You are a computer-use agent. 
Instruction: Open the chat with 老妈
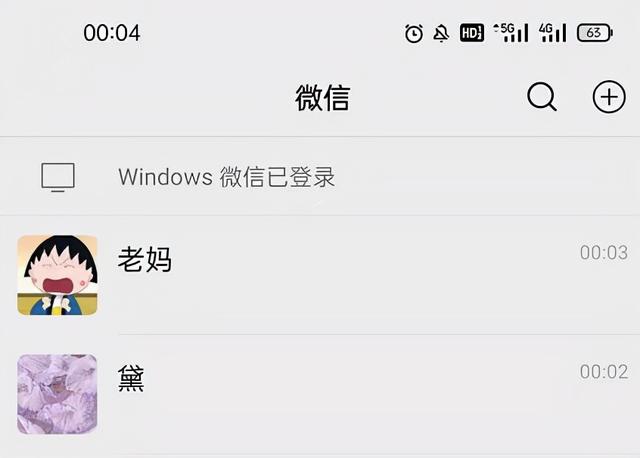[x=320, y=275]
